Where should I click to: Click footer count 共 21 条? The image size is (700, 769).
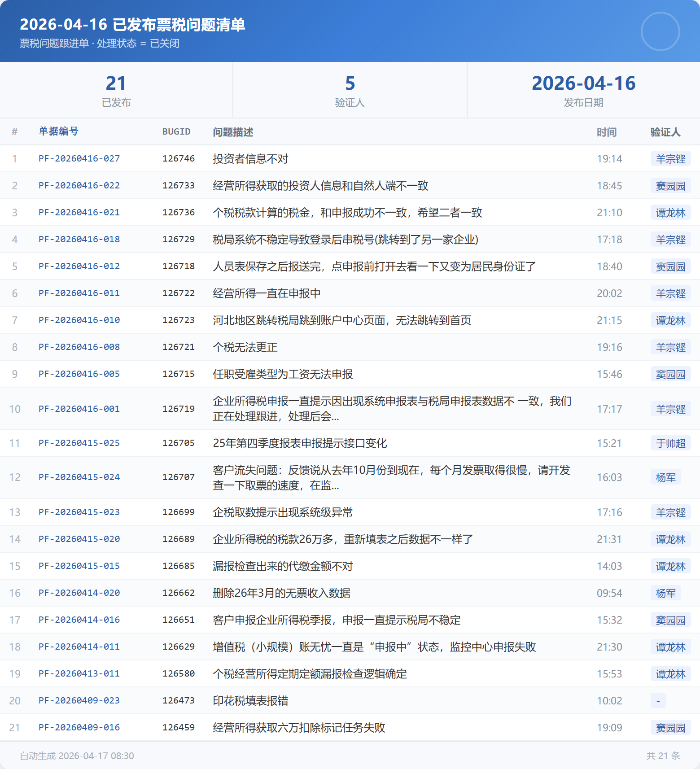[x=663, y=756]
